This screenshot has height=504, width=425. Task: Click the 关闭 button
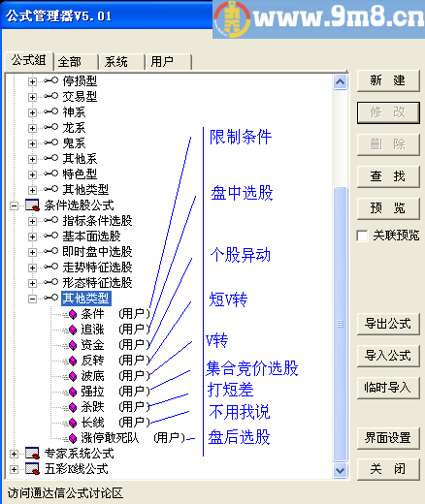tap(388, 469)
